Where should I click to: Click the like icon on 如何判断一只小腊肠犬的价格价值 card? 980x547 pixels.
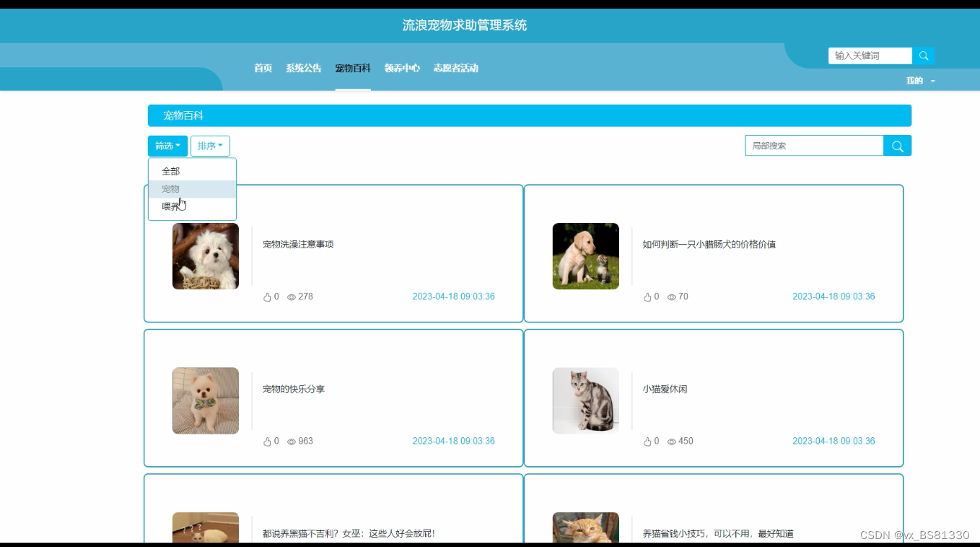click(x=647, y=297)
